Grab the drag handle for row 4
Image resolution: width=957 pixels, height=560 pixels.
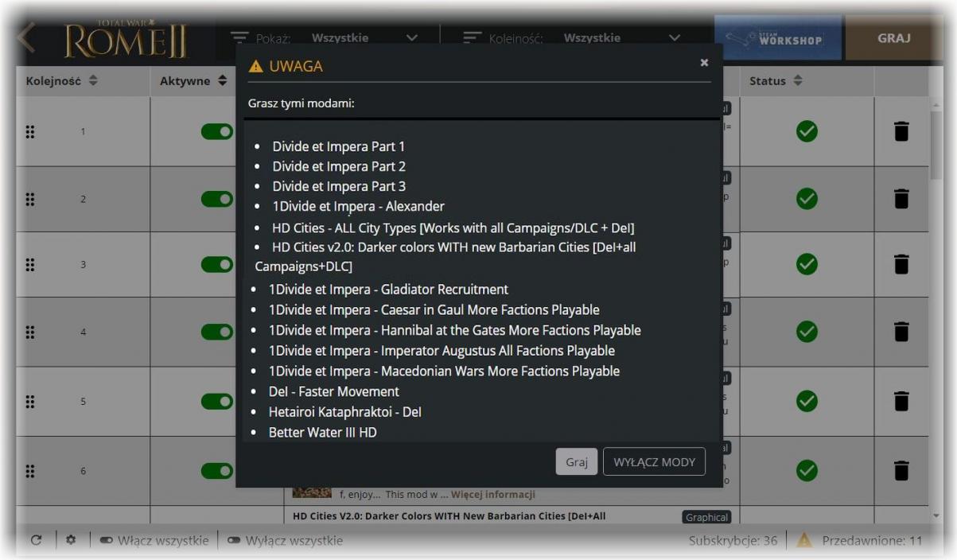point(30,332)
